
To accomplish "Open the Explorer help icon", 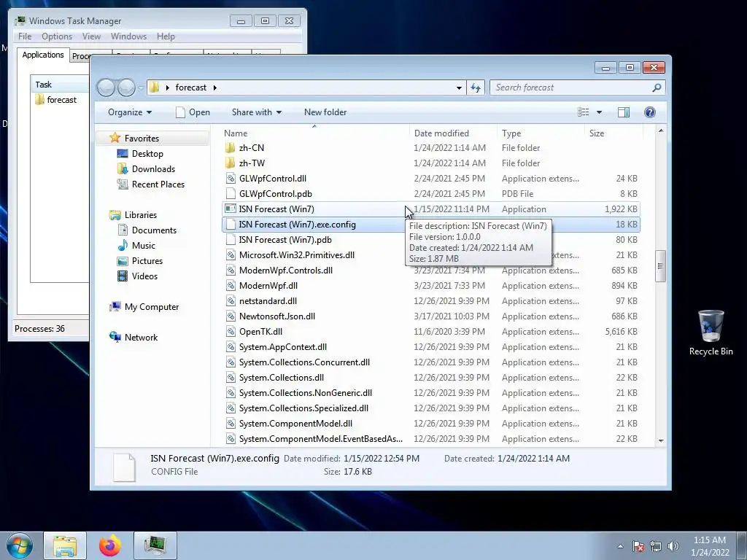I will (650, 112).
